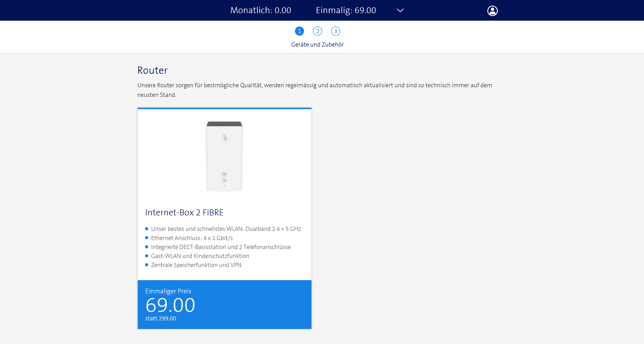Click the Internet-Box 2 FIBRE title

point(184,212)
